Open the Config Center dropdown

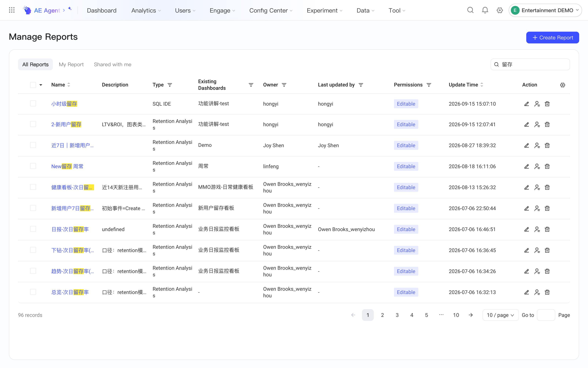coord(271,10)
